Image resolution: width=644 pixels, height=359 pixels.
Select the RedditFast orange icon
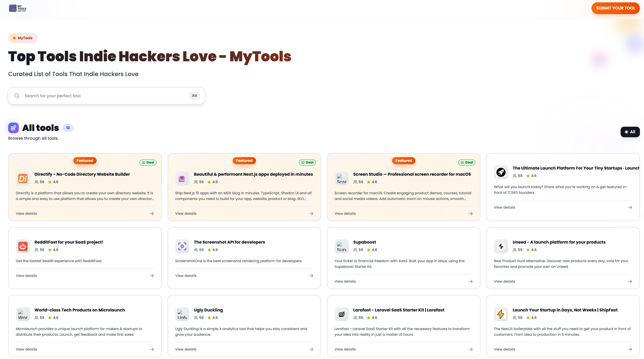[23, 246]
